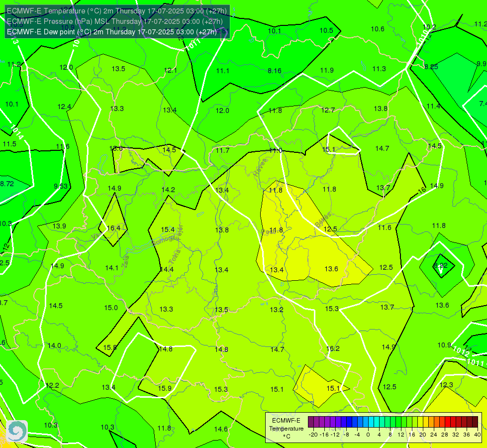Click the map value 14.1
487x448 pixels.
[112, 268]
